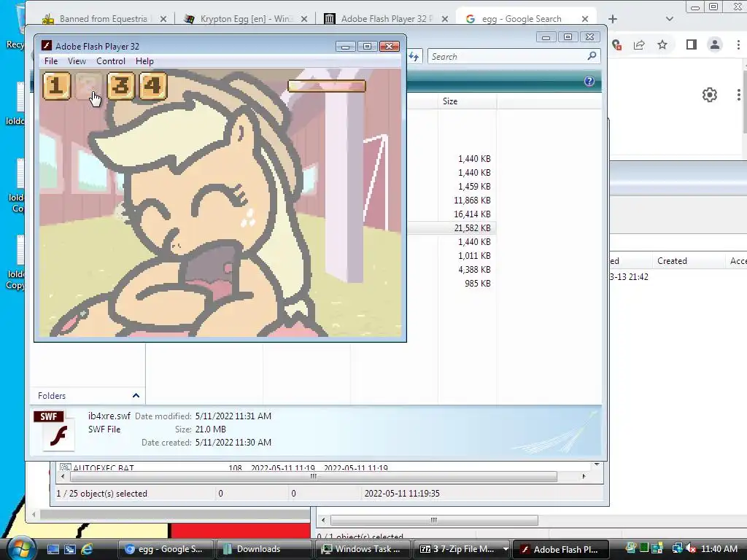The image size is (747, 560).
Task: Open the Windows Start orb
Action: [x=21, y=548]
